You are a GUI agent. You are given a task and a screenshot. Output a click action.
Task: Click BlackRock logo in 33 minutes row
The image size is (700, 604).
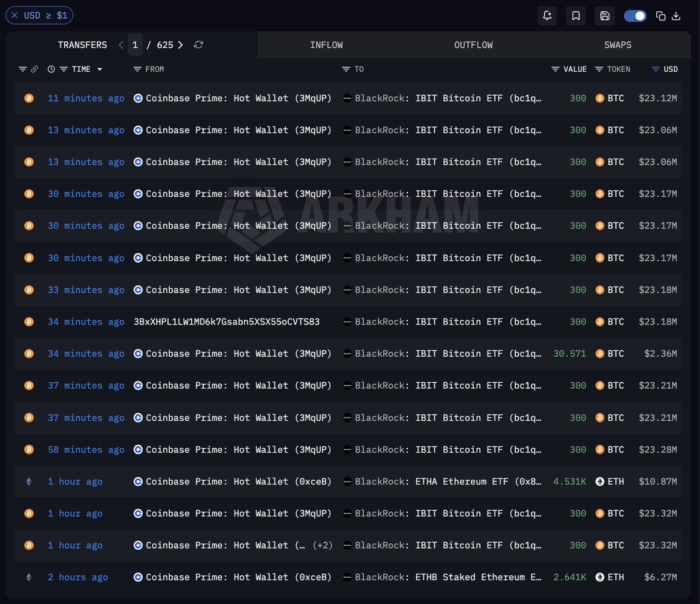click(x=347, y=290)
